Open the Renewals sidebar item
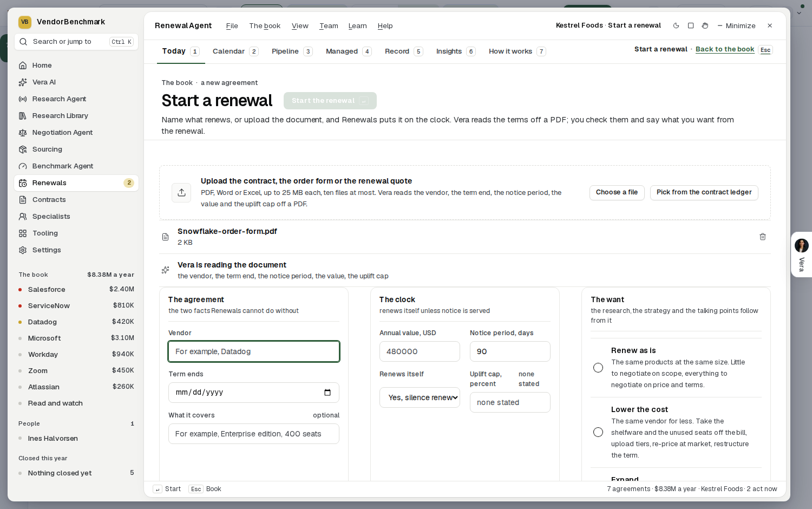The image size is (812, 509). tap(76, 183)
